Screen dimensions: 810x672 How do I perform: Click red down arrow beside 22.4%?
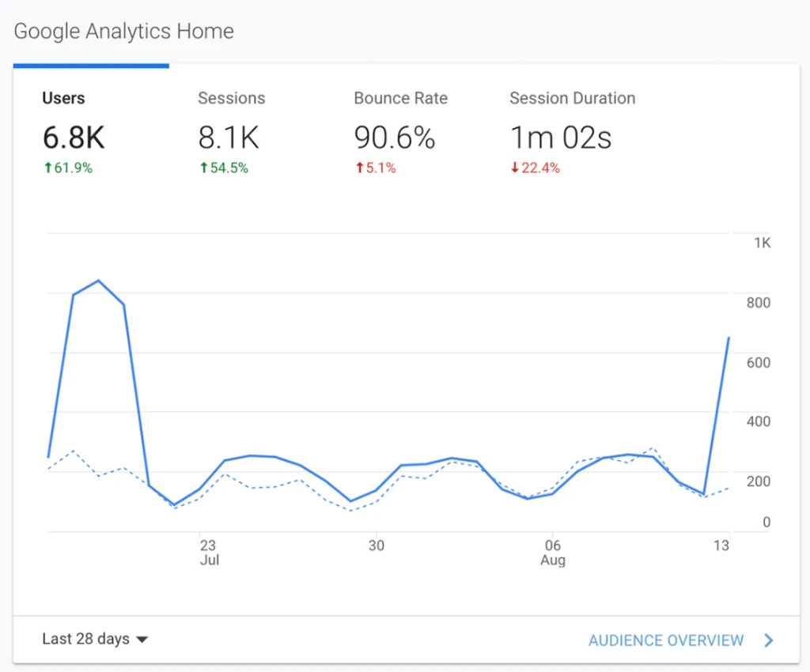point(514,168)
